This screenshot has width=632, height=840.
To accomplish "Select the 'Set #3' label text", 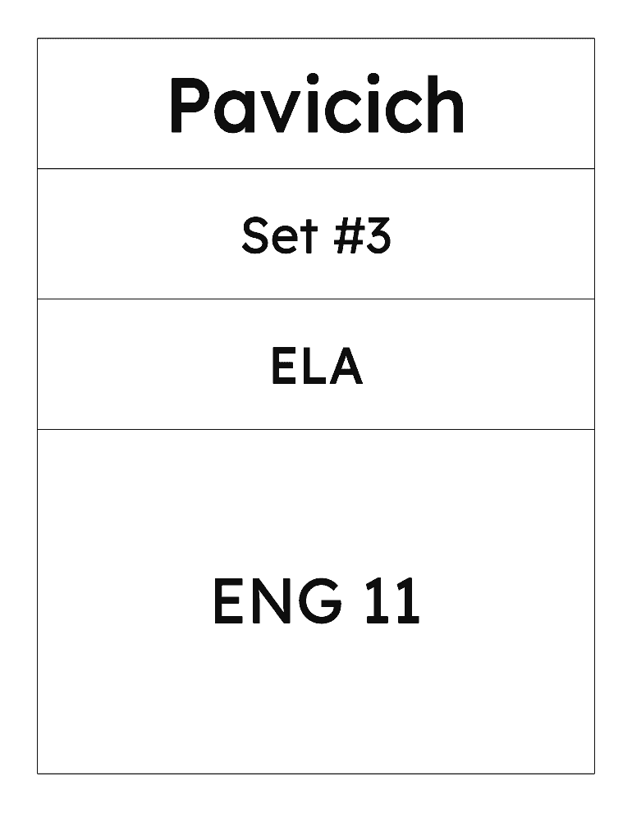I will click(316, 235).
